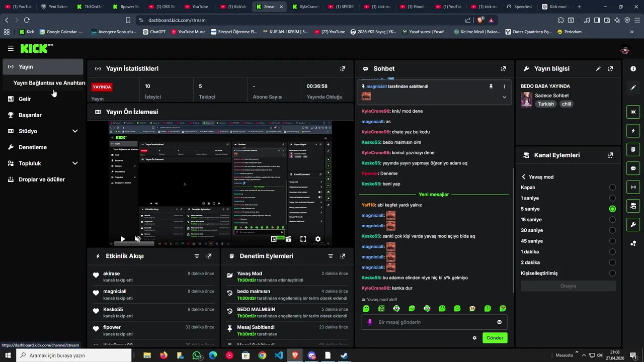Image resolution: width=644 pixels, height=362 pixels.
Task: Toggle the moderation log document icon in right sidebar
Action: [x=633, y=149]
